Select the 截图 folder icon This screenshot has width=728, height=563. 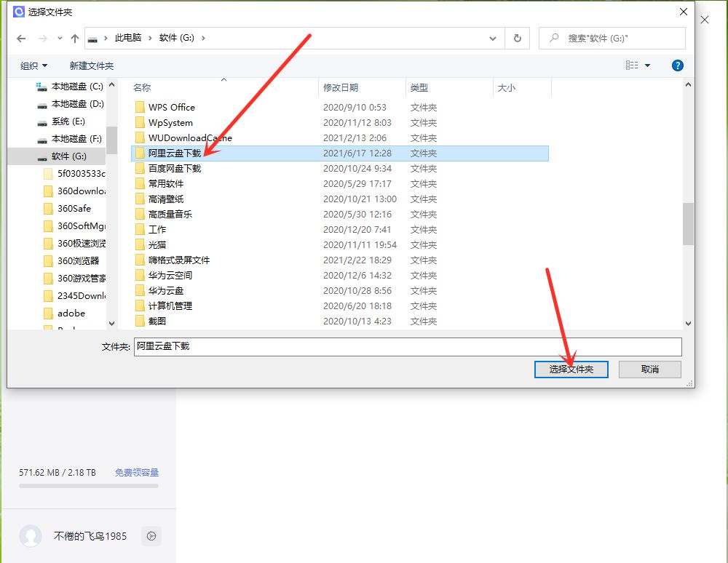(140, 321)
